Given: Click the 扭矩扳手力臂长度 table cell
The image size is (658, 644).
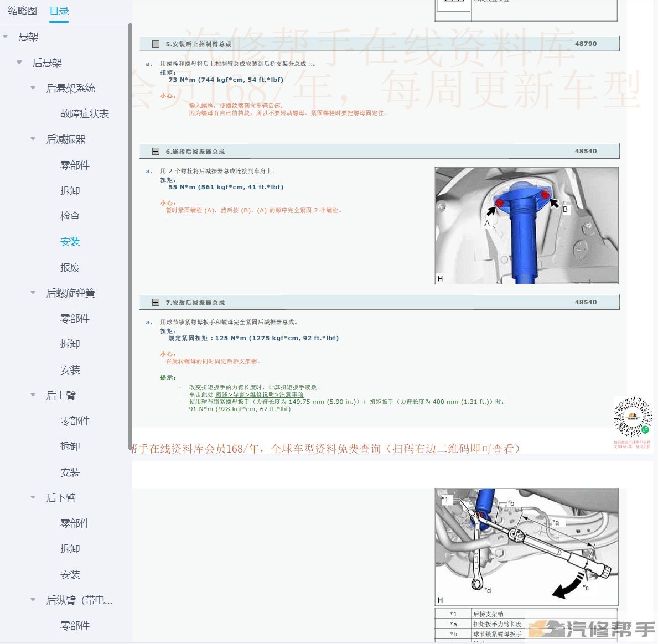Looking at the screenshot, I should 545,624.
